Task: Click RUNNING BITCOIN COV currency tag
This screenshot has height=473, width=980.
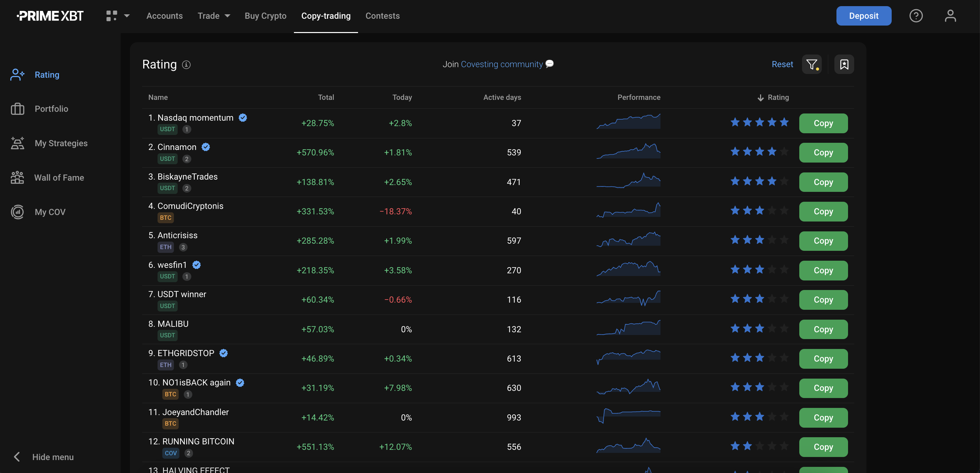Action: [171, 453]
